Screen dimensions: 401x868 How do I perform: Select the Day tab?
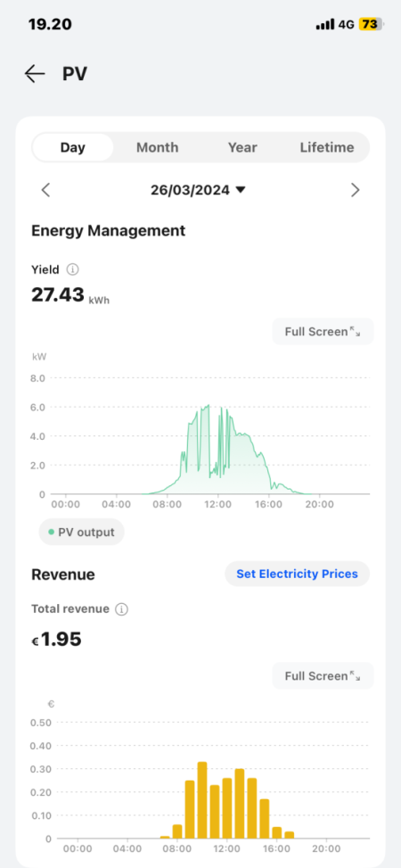[x=72, y=147]
